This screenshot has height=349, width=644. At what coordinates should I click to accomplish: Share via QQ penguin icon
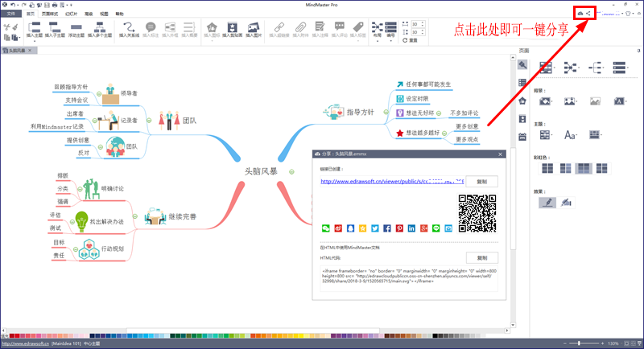click(x=350, y=228)
